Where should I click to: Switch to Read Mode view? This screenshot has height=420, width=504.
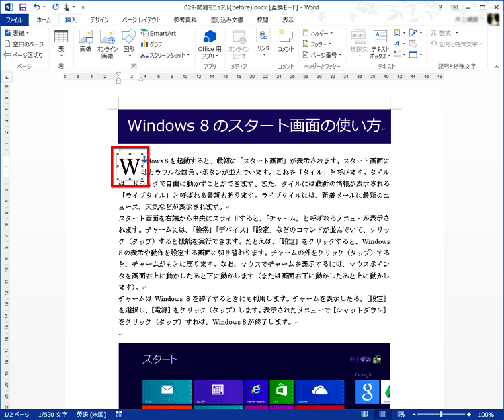[364, 415]
